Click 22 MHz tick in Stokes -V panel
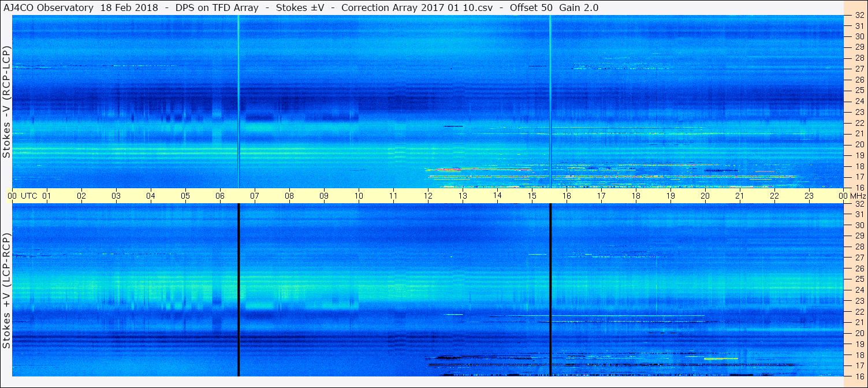The height and width of the screenshot is (388, 868). click(x=859, y=123)
